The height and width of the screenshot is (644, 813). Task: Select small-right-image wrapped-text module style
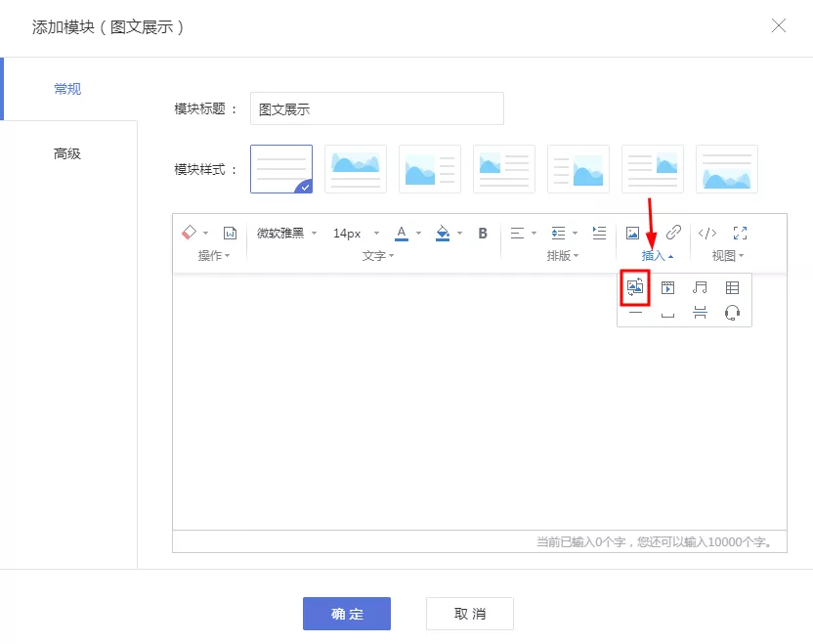(653, 169)
